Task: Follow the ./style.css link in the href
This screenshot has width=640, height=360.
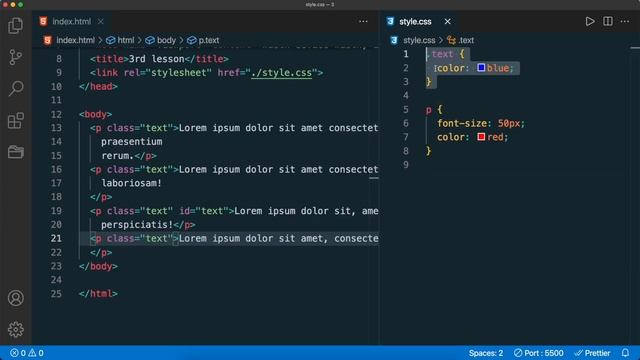Action: pos(282,73)
